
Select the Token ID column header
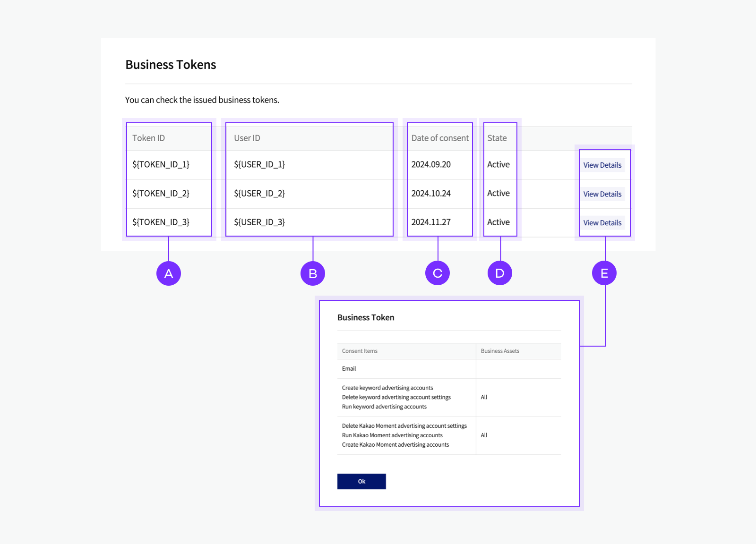[148, 138]
